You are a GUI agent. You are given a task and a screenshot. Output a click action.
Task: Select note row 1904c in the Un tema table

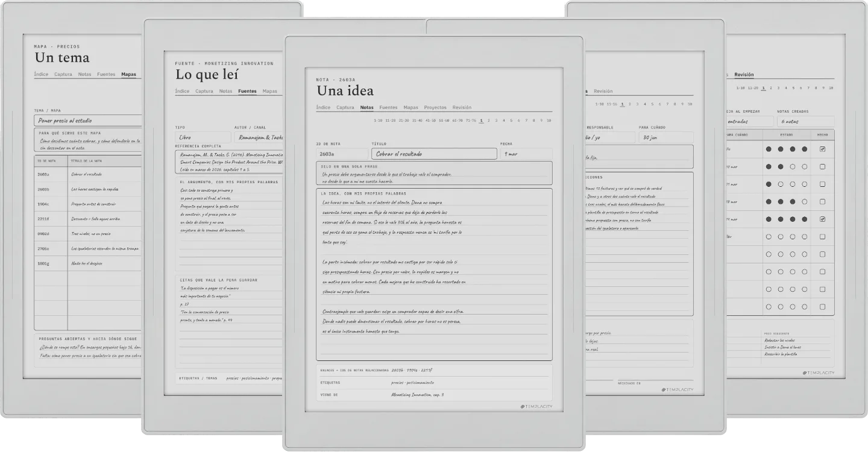[x=88, y=204]
